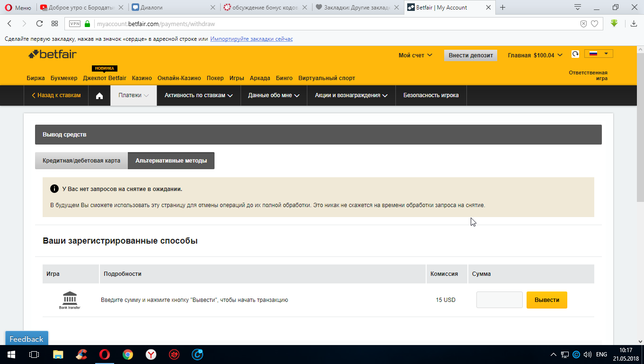The width and height of the screenshot is (644, 364).
Task: Open the Импортируйте закладки сейчас link
Action: pos(251,38)
